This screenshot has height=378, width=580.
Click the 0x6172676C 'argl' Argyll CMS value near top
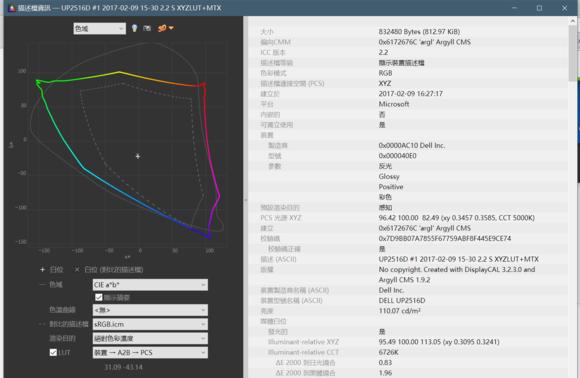pos(424,42)
